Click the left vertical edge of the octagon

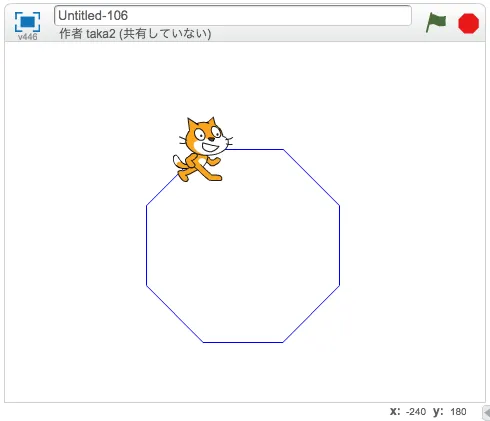tap(147, 245)
